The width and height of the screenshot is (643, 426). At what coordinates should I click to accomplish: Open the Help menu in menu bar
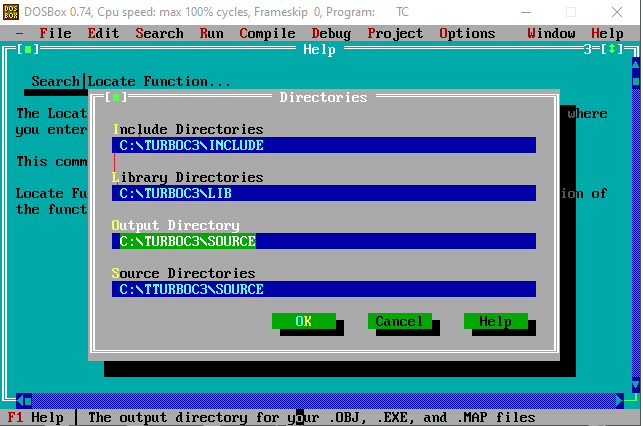[607, 33]
